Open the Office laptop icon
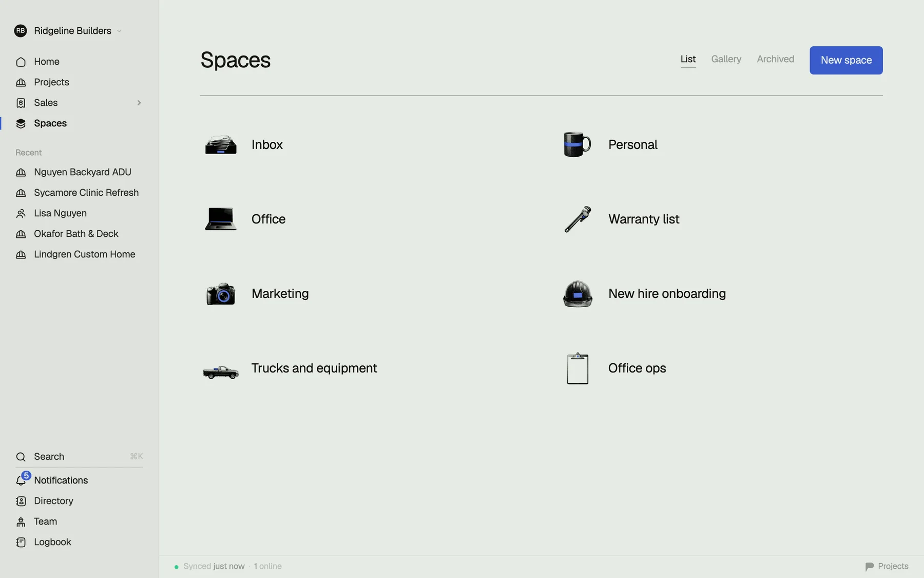 (221, 219)
